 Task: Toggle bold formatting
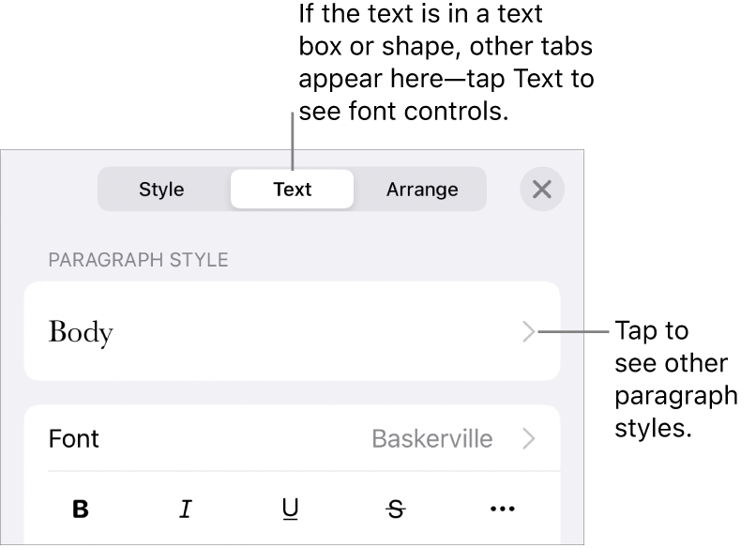pyautogui.click(x=81, y=509)
